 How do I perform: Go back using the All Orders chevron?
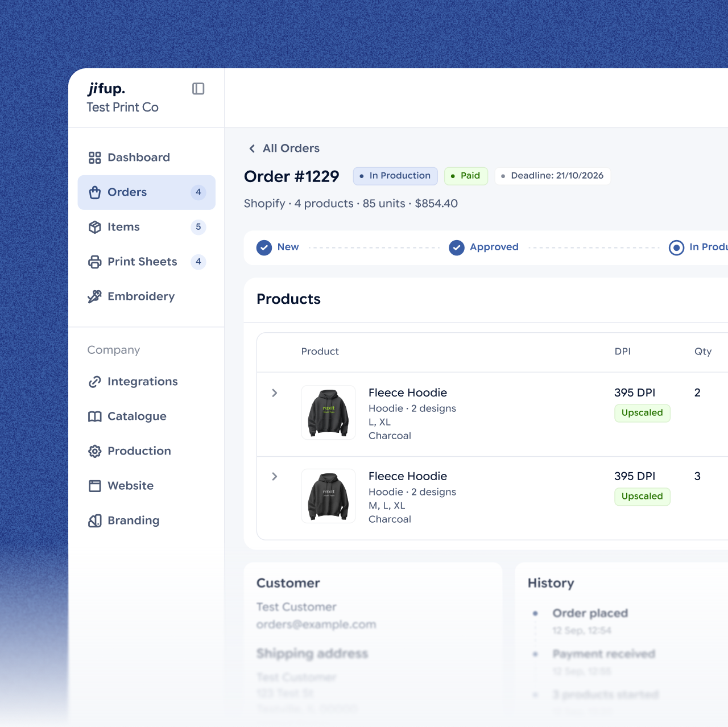coord(252,148)
